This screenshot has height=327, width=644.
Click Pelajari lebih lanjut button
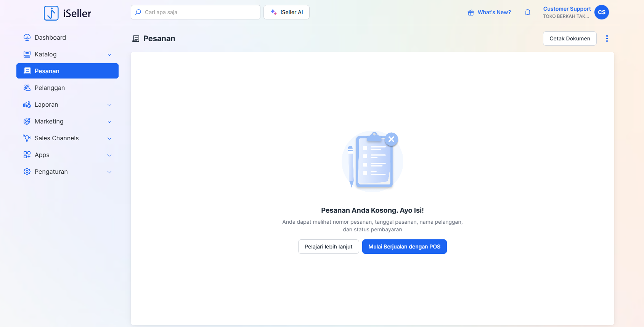tap(328, 247)
